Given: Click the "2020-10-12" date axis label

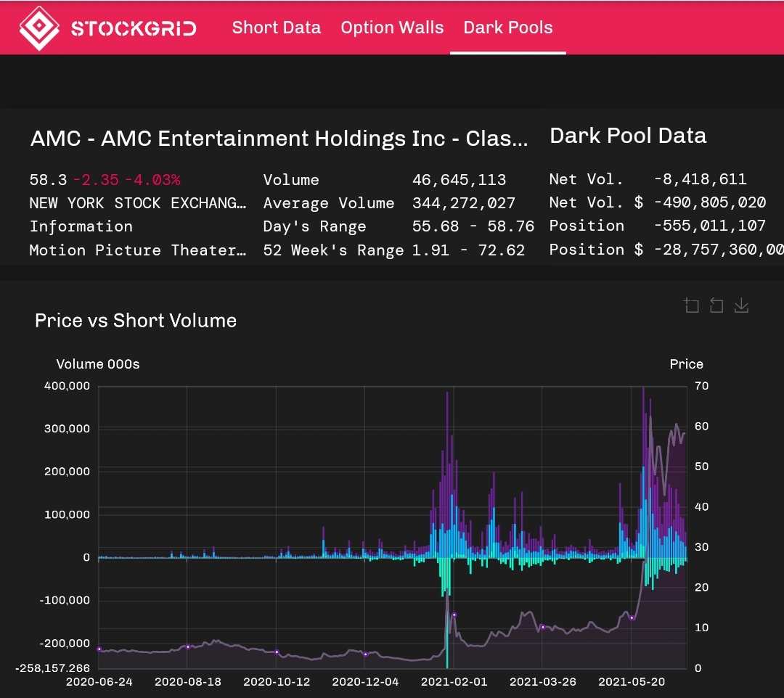Looking at the screenshot, I should pyautogui.click(x=277, y=682).
